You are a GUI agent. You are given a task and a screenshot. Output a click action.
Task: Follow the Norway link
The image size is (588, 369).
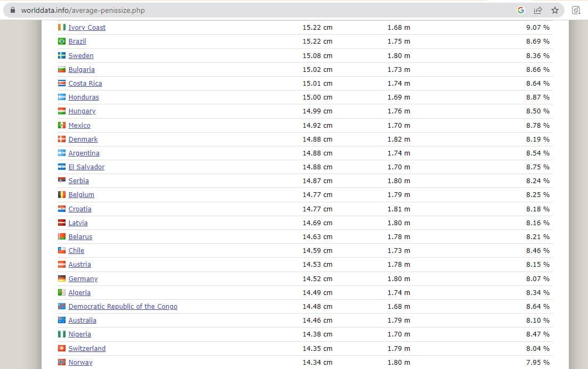[80, 362]
